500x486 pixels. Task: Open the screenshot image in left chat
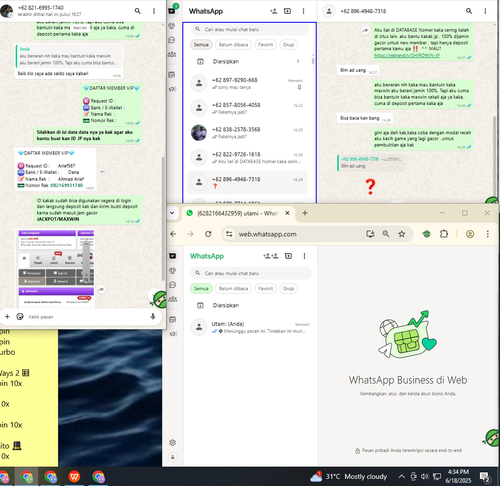pos(56,268)
